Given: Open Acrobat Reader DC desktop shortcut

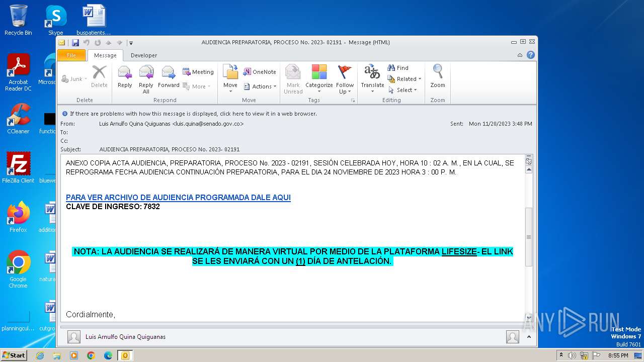Looking at the screenshot, I should click(18, 73).
